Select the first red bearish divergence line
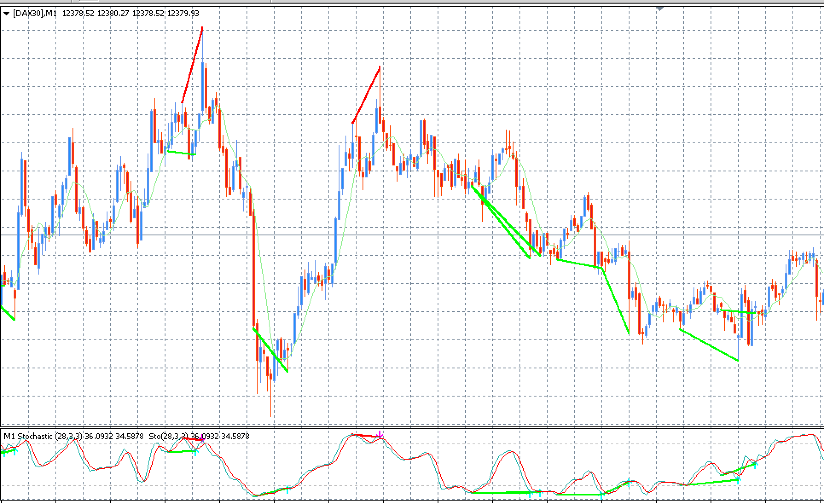The image size is (824, 504). point(192,64)
